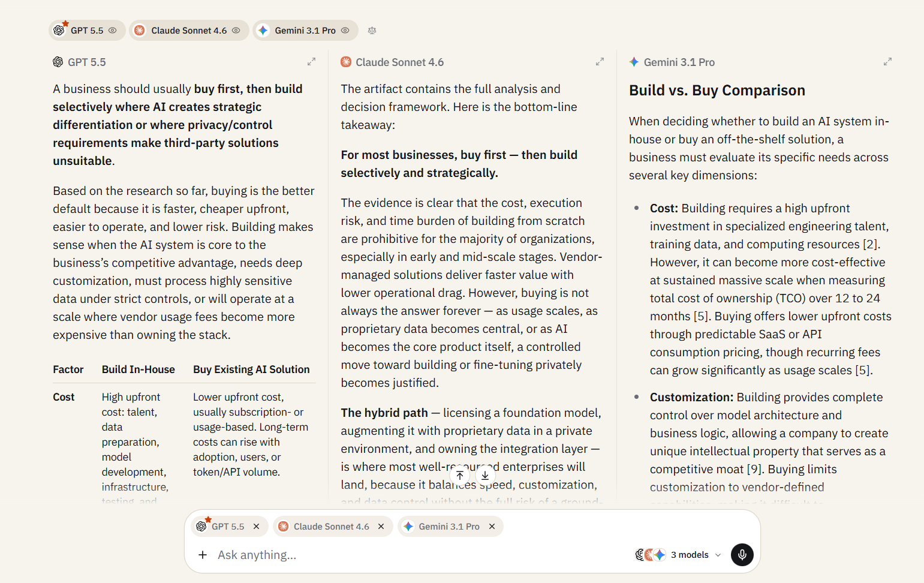Remove Claude Sonnet 4.6 from the input box
Image resolution: width=924 pixels, height=583 pixels.
(381, 527)
